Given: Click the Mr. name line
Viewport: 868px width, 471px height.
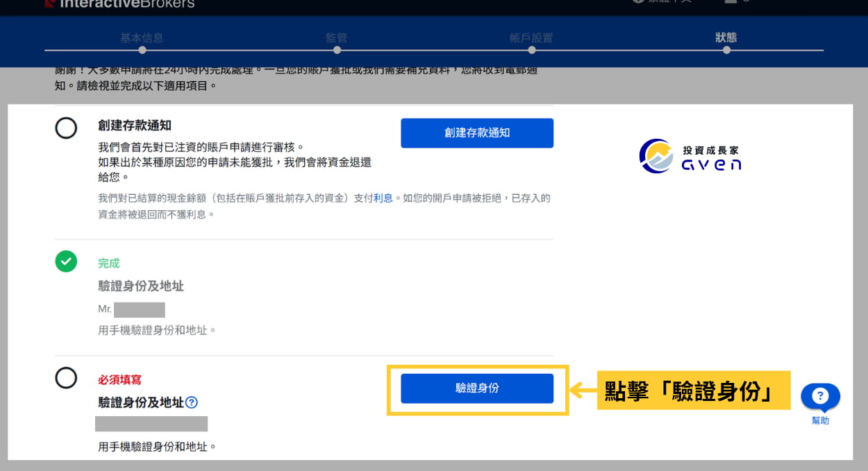Looking at the screenshot, I should (131, 309).
